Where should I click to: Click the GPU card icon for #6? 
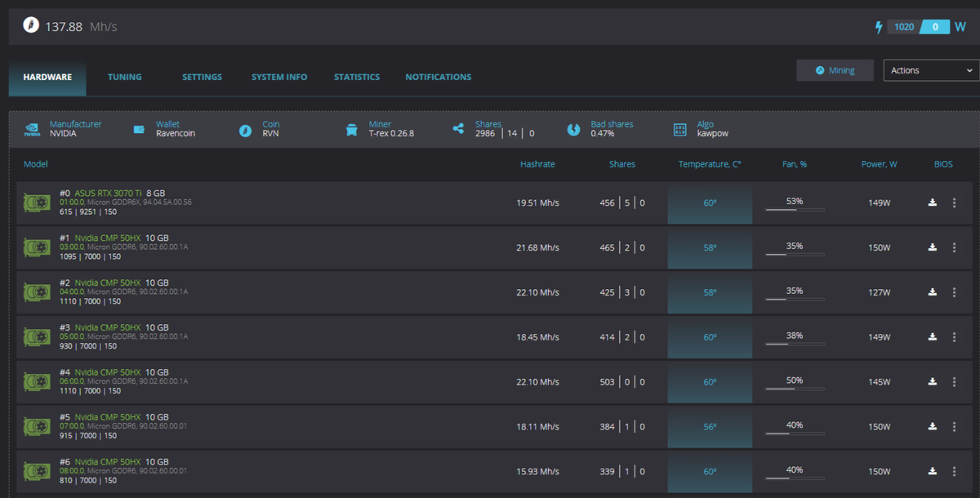(36, 471)
